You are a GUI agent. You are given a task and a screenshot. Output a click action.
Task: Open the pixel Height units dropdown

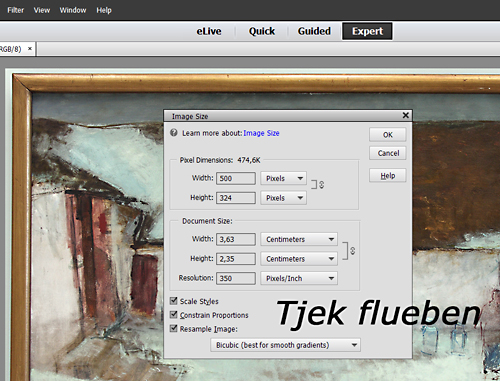[x=283, y=198]
